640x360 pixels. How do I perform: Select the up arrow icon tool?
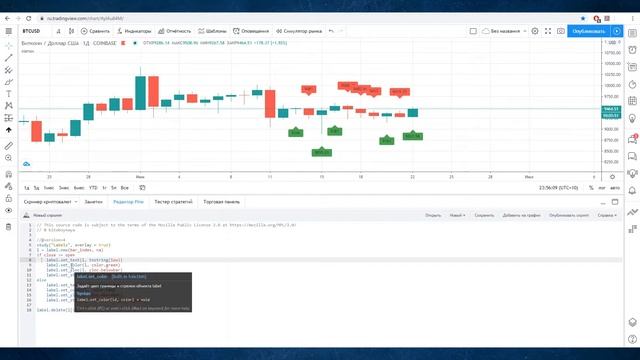[x=9, y=130]
